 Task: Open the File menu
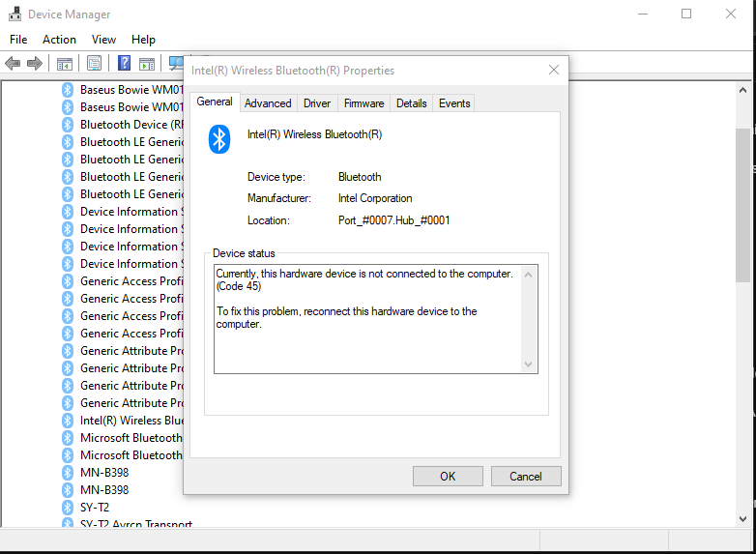click(18, 40)
